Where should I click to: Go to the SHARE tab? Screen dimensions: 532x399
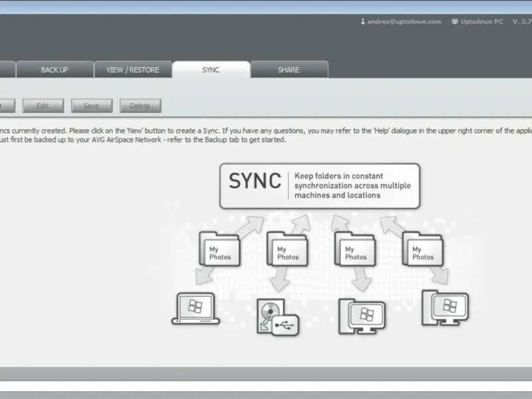[x=289, y=70]
